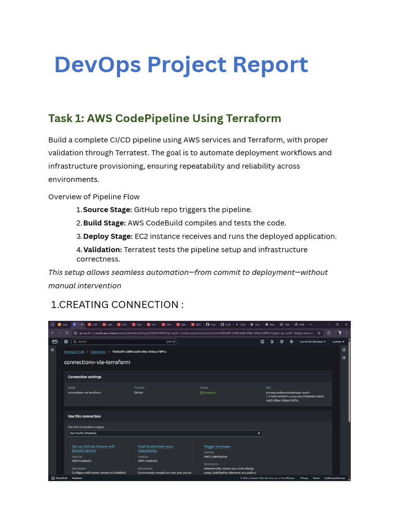This screenshot has height=532, width=399.
Task: Click the Source Stage list item
Action: 164,210
